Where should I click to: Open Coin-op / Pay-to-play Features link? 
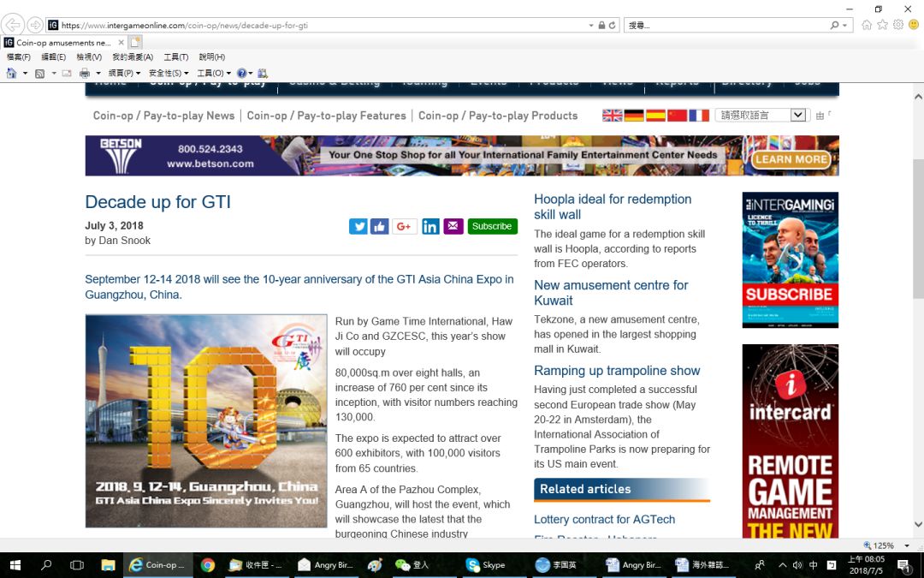tap(327, 116)
